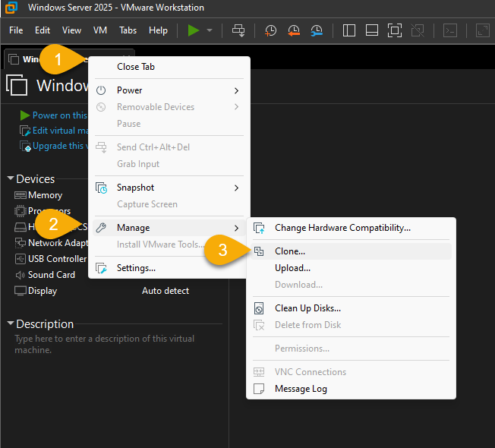The image size is (495, 448).
Task: Revert to snapshot using the orange arrow clock icon
Action: tap(294, 30)
